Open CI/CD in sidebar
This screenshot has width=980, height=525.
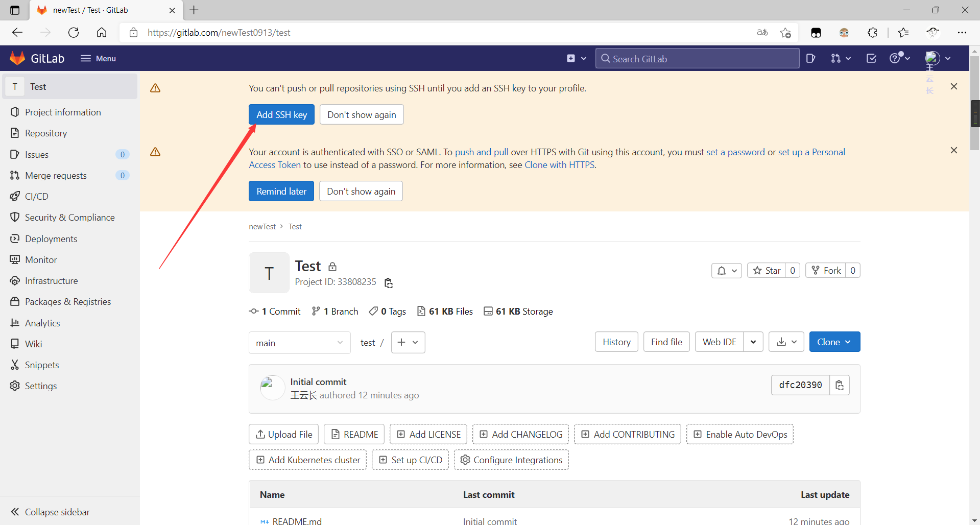click(37, 196)
